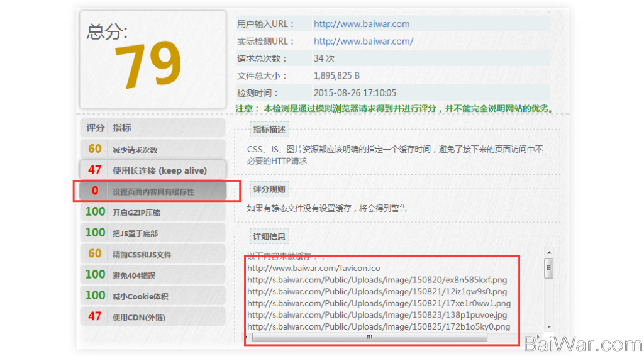This screenshot has width=644, height=356.
Task: Select the 使用长连接 (keep alive) metric
Action: point(153,170)
